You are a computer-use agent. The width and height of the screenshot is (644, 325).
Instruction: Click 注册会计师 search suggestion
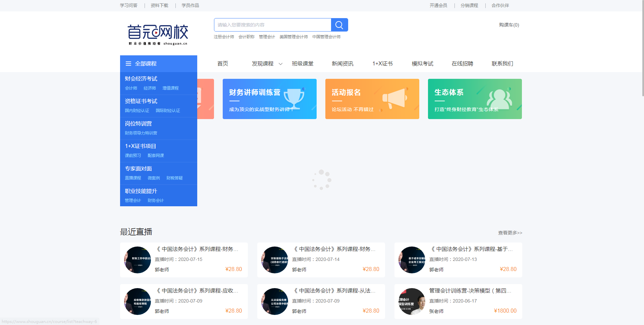pos(224,37)
